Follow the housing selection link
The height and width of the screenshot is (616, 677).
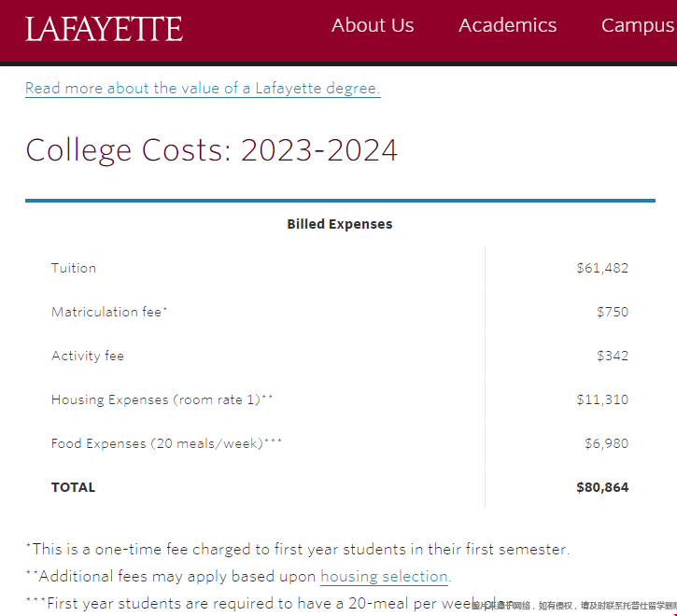384,577
